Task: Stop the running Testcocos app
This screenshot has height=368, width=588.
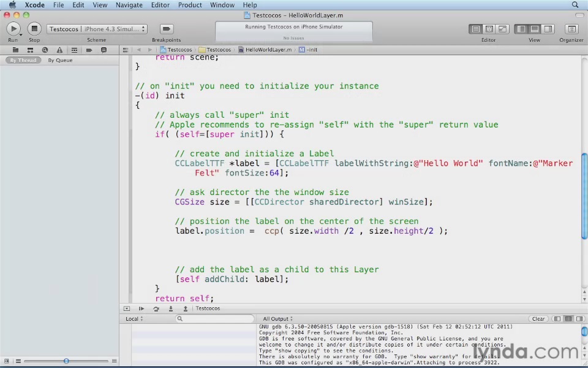Action: point(34,29)
